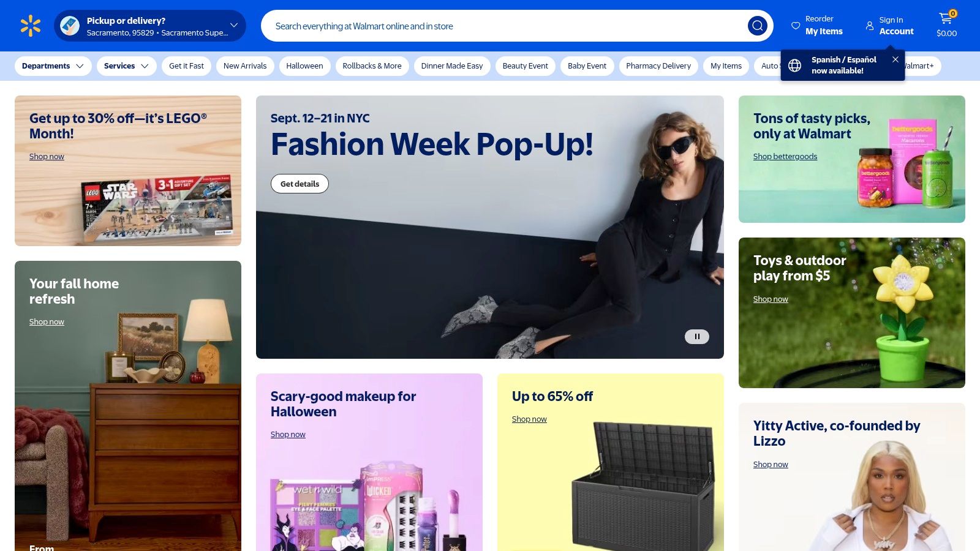Click the LEGO Star Wars set image

click(157, 208)
